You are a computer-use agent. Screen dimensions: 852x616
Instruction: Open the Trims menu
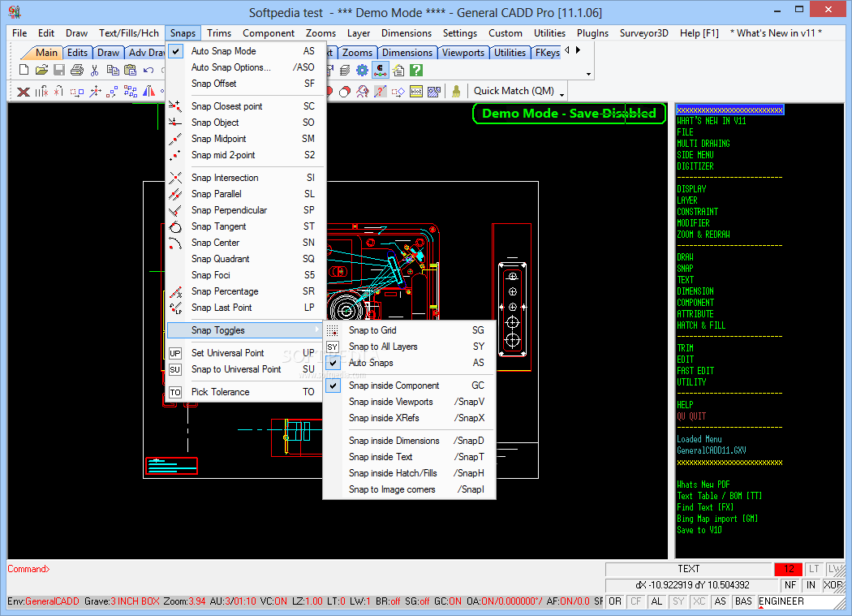219,33
